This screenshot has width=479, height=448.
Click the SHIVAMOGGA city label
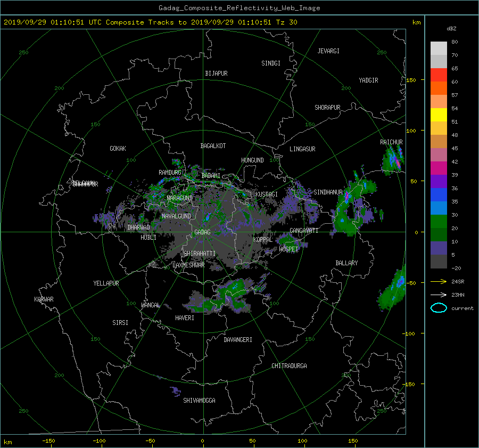(199, 401)
